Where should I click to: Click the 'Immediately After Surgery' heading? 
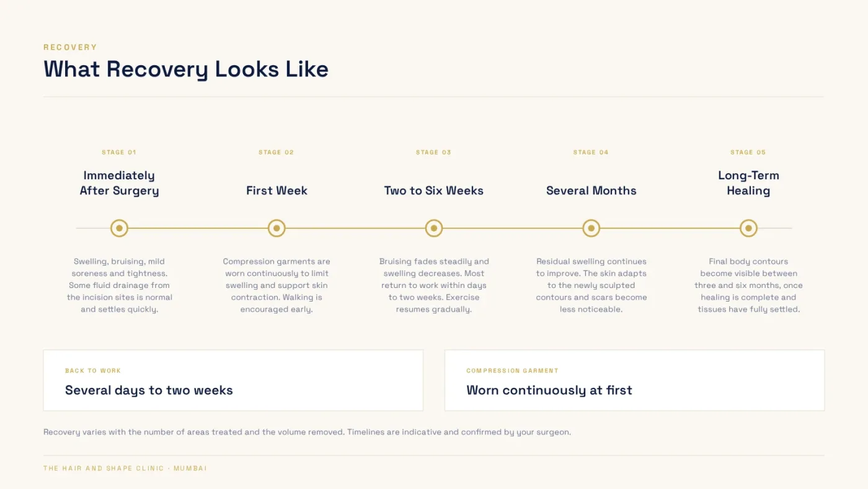(x=119, y=183)
